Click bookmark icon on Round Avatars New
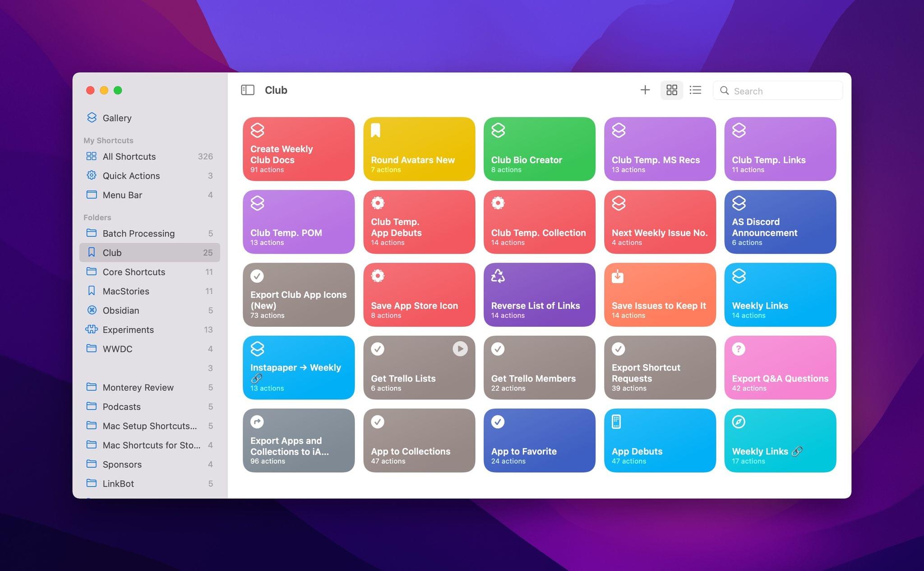This screenshot has width=924, height=571. (x=375, y=130)
